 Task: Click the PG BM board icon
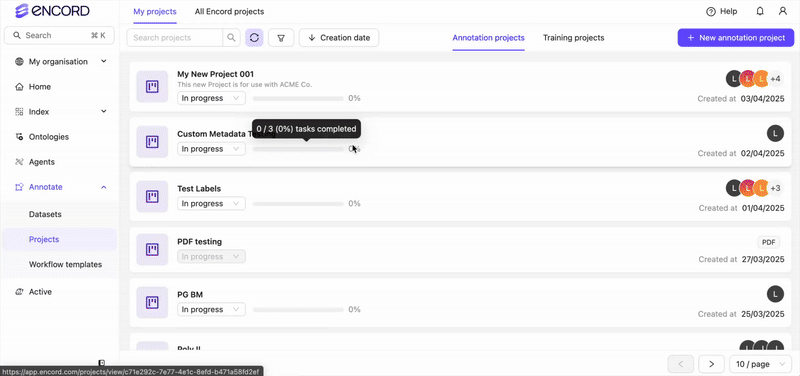coord(152,303)
